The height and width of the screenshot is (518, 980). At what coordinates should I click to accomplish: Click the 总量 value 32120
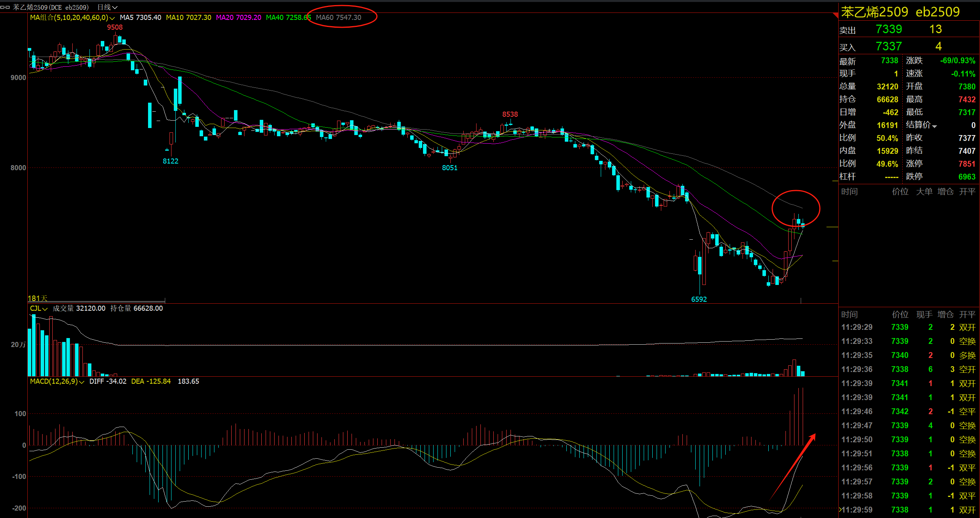[887, 87]
